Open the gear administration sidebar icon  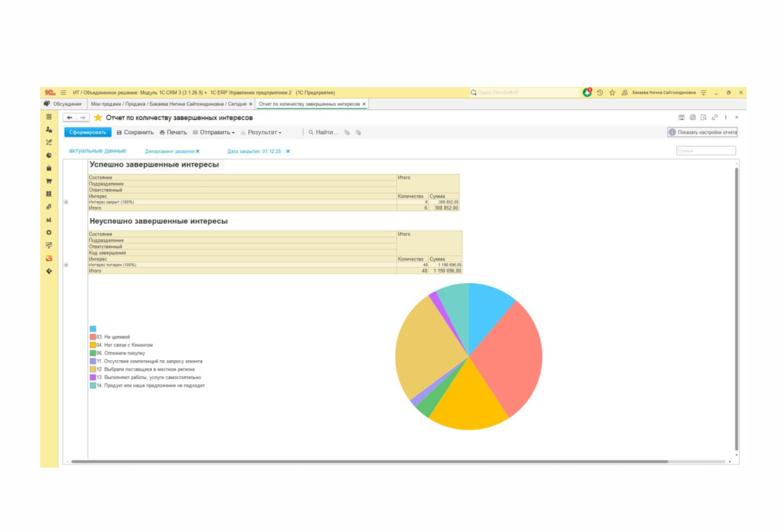[x=49, y=232]
